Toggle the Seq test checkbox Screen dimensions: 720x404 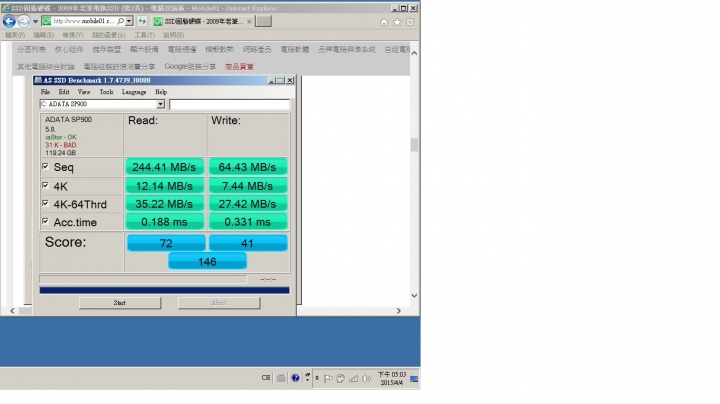45,166
